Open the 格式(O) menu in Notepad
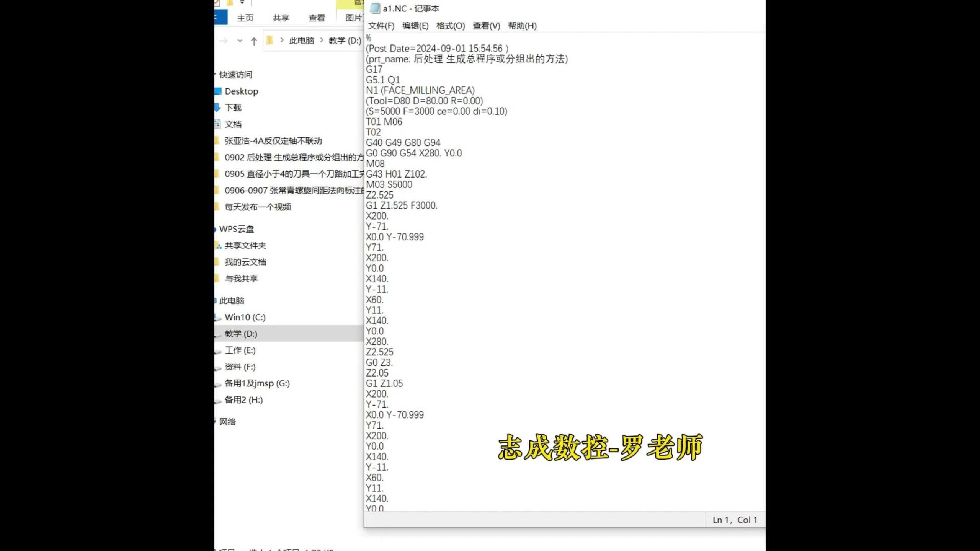The height and width of the screenshot is (551, 980). tap(450, 26)
